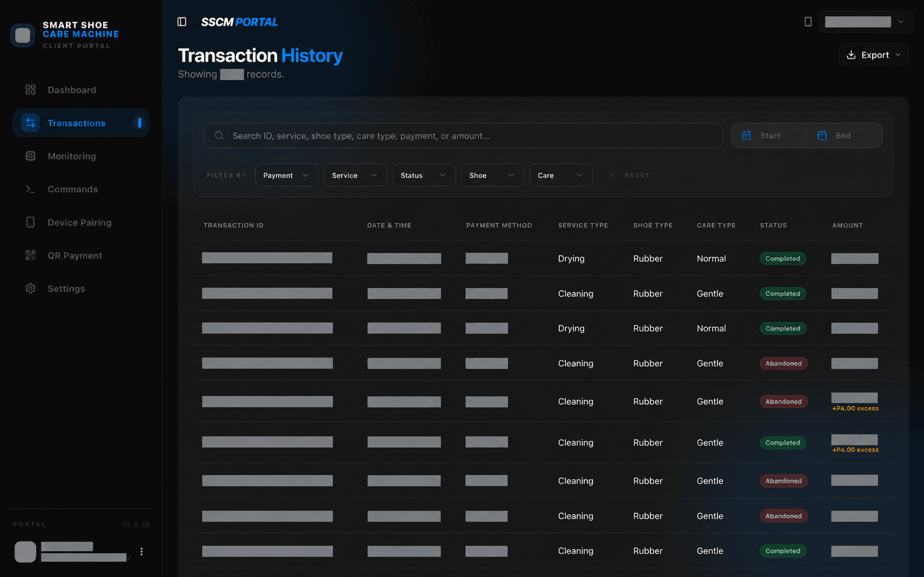Image resolution: width=924 pixels, height=577 pixels.
Task: Set the Start date field
Action: point(769,136)
